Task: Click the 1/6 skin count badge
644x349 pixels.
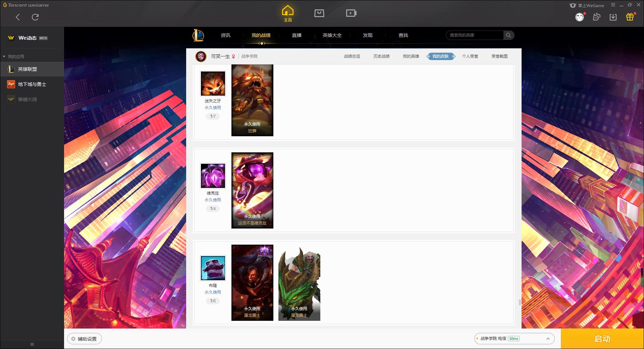Action: (x=213, y=301)
